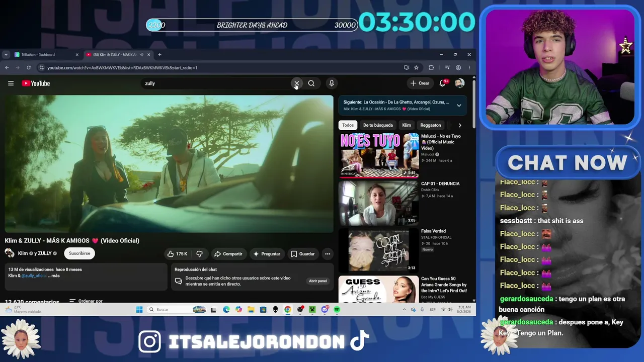Viewport: 644px width, 362px height.
Task: Switch to the Klim & ZULLY YouTube tab
Action: [x=118, y=54]
